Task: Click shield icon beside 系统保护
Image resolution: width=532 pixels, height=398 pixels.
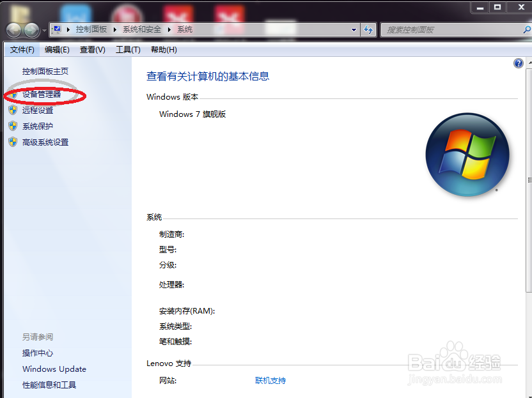Action: click(x=13, y=126)
